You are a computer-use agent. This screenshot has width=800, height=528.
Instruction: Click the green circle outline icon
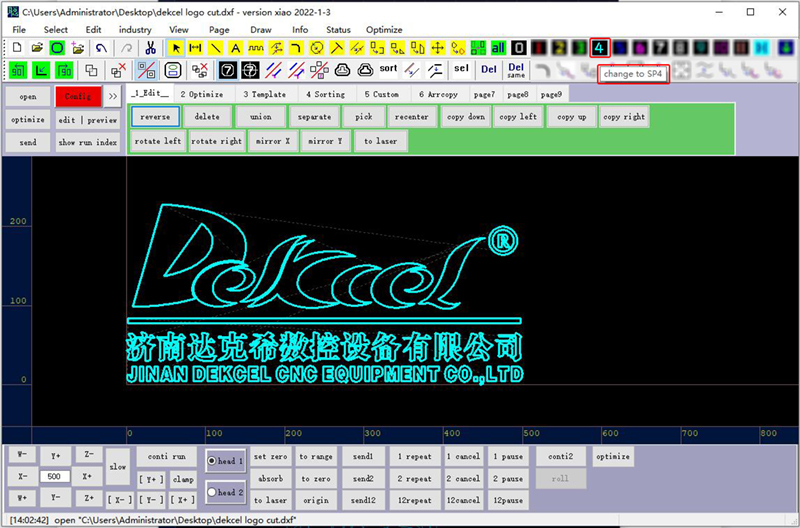(57, 48)
